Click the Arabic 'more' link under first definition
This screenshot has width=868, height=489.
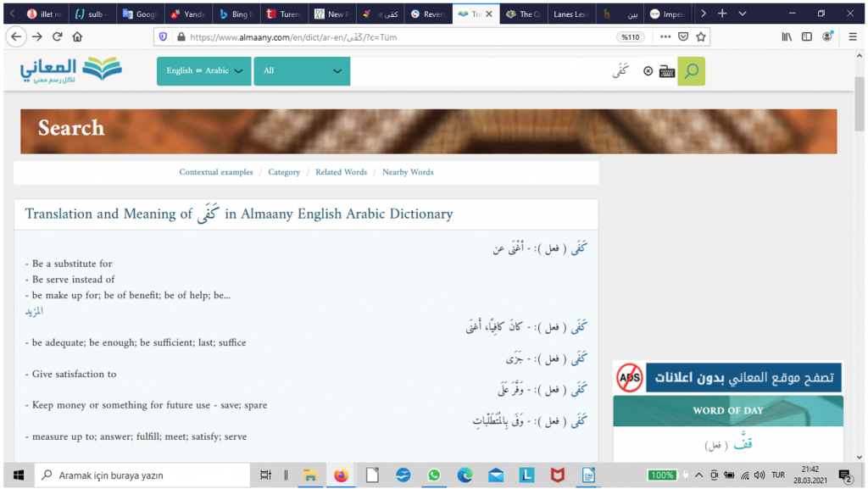click(34, 311)
